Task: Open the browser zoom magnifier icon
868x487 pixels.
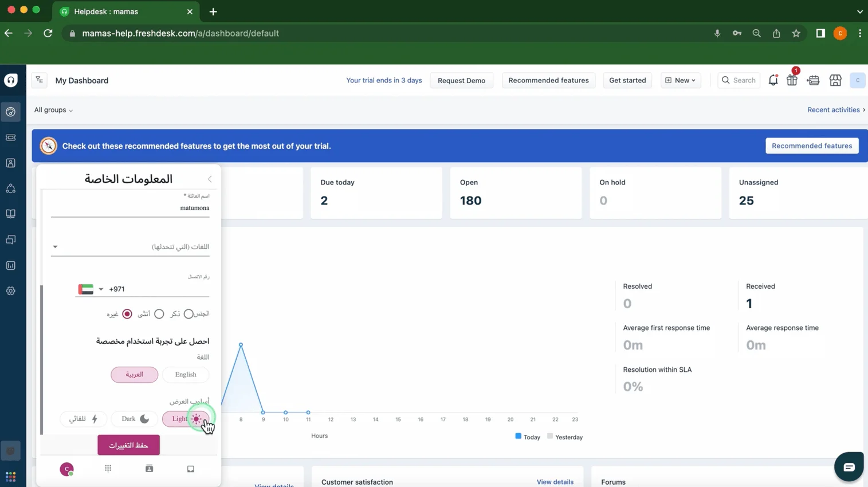Action: (x=757, y=33)
